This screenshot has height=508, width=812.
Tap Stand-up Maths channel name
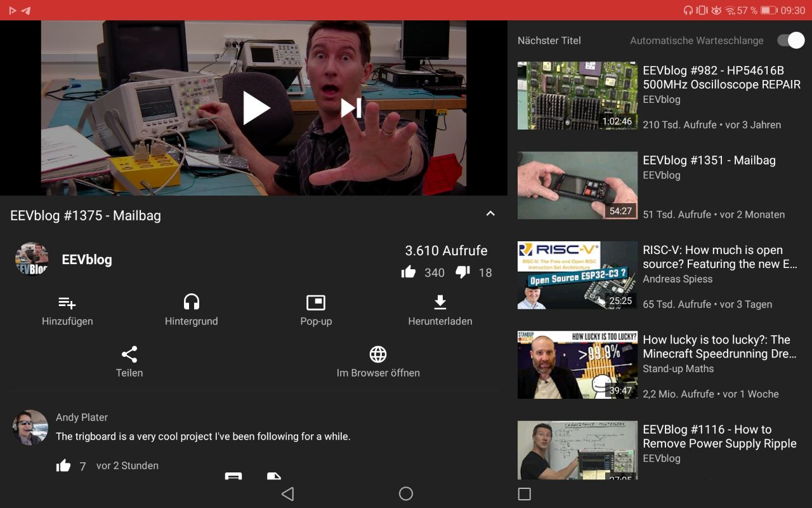click(x=678, y=368)
